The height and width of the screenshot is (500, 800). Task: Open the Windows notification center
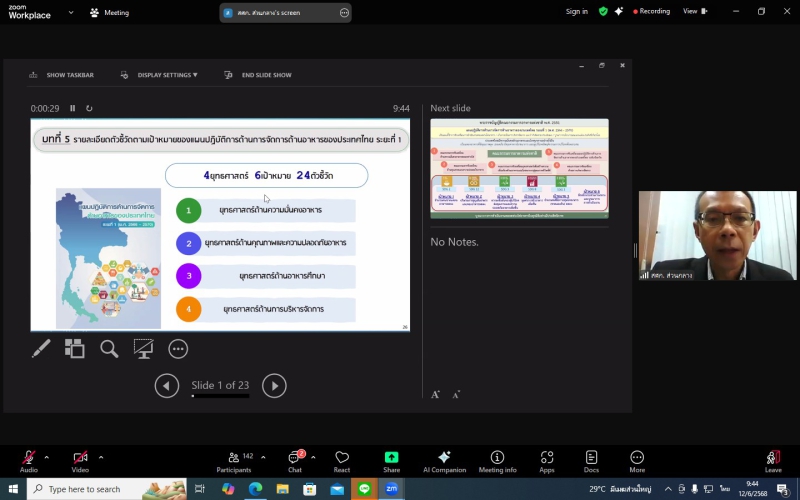point(783,489)
